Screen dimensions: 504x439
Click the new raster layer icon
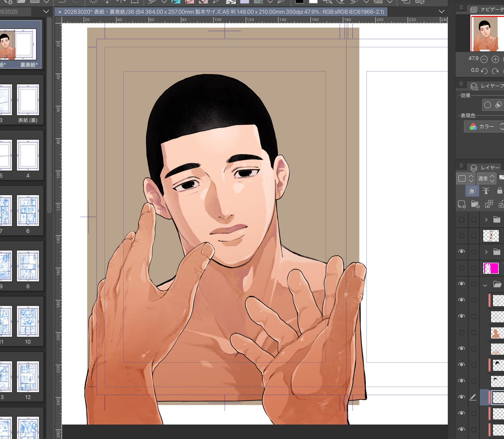point(462,204)
